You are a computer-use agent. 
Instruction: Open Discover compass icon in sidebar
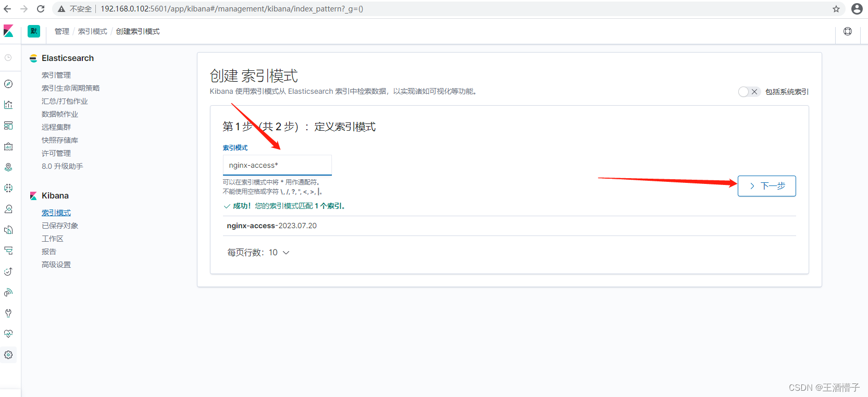[8, 84]
